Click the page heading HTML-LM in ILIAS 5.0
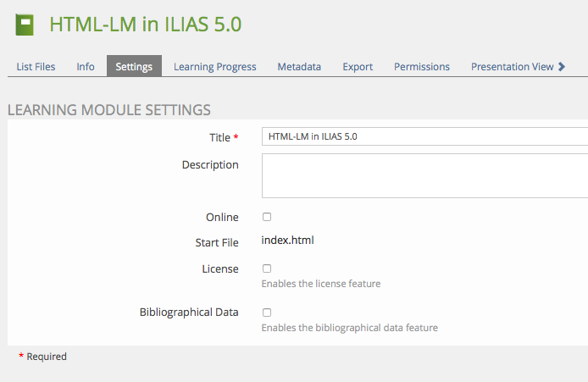This screenshot has height=382, width=588. [146, 25]
